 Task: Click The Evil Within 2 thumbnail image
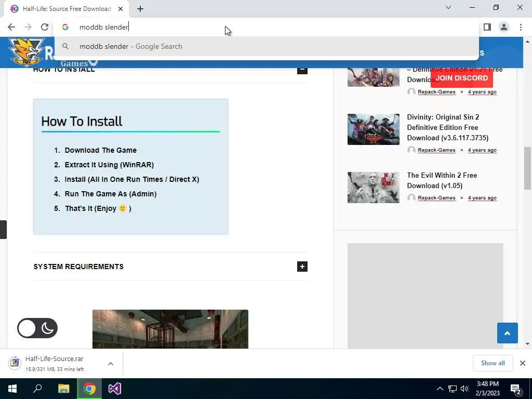[373, 188]
